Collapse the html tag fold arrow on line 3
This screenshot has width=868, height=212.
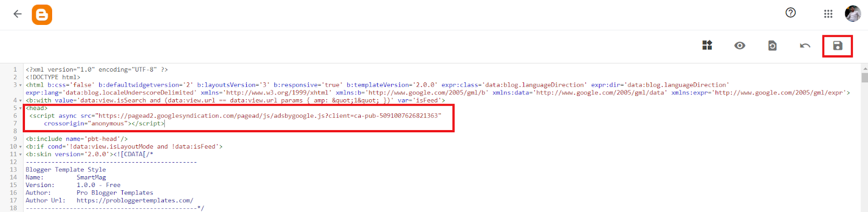21,85
